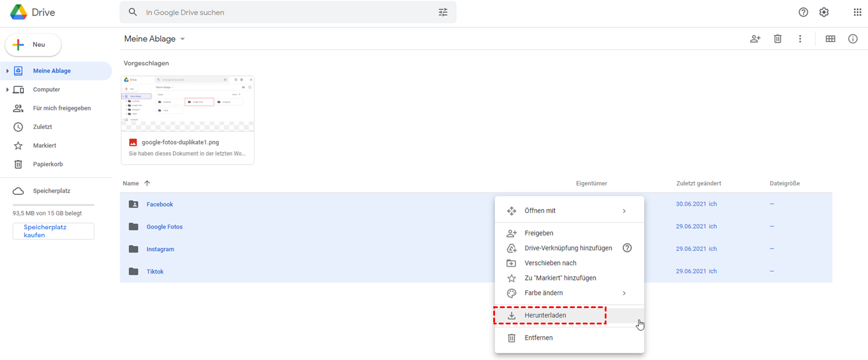Open the search options filter icon
The height and width of the screenshot is (360, 868).
pos(443,12)
